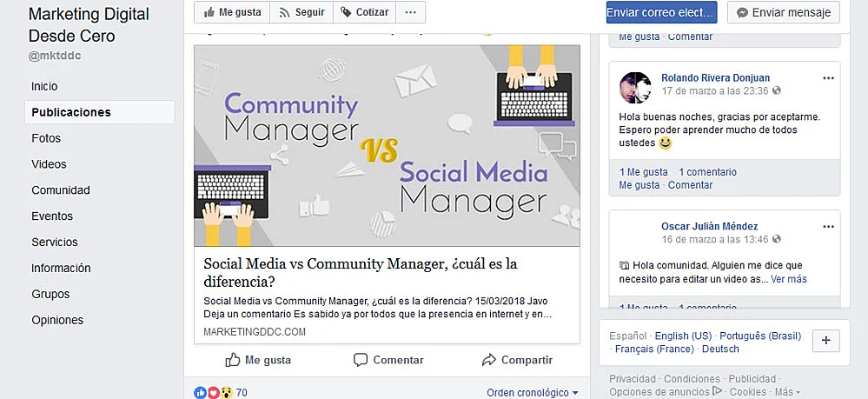Open options dots on Oscar Julián's post

[828, 227]
